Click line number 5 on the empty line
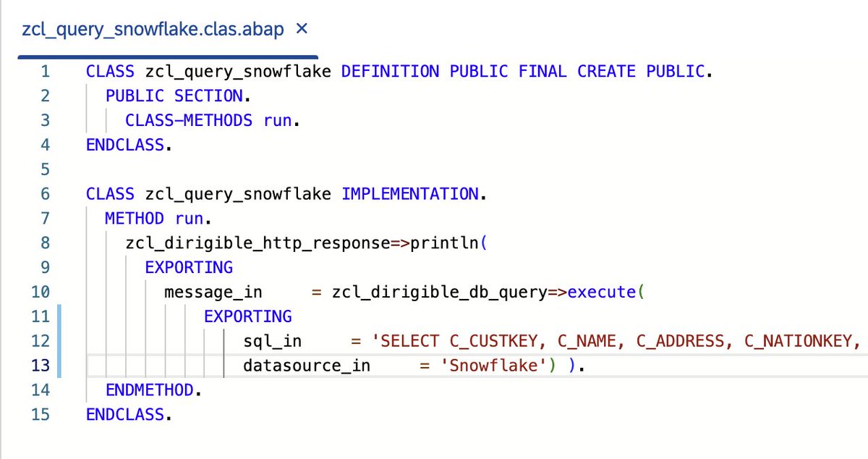 click(45, 170)
